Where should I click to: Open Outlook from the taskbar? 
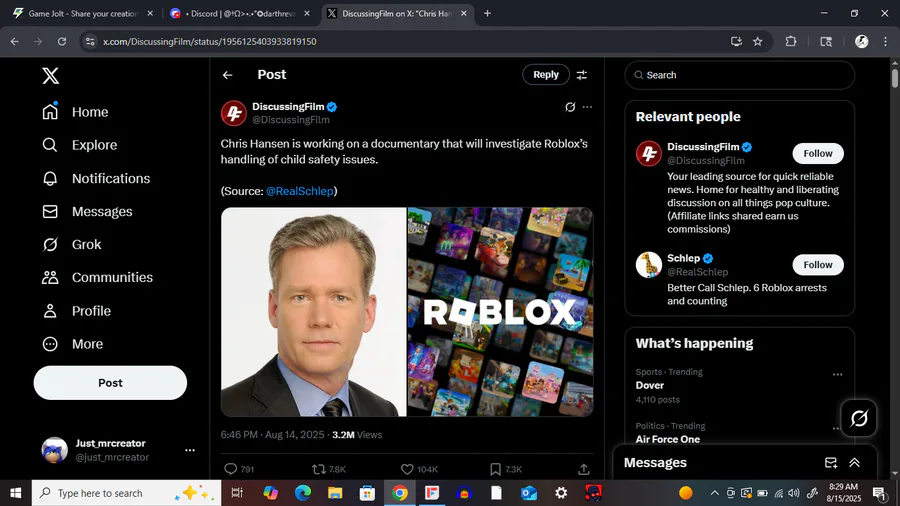coord(529,493)
